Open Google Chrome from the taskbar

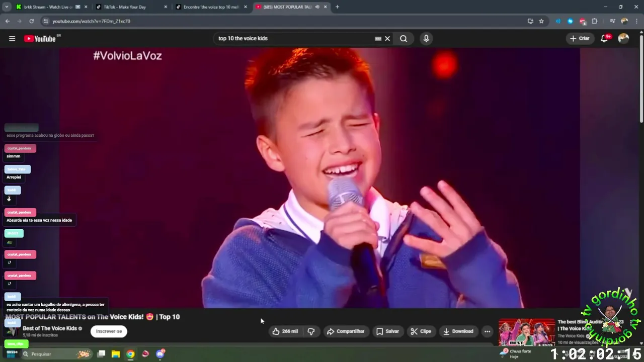tap(130, 354)
